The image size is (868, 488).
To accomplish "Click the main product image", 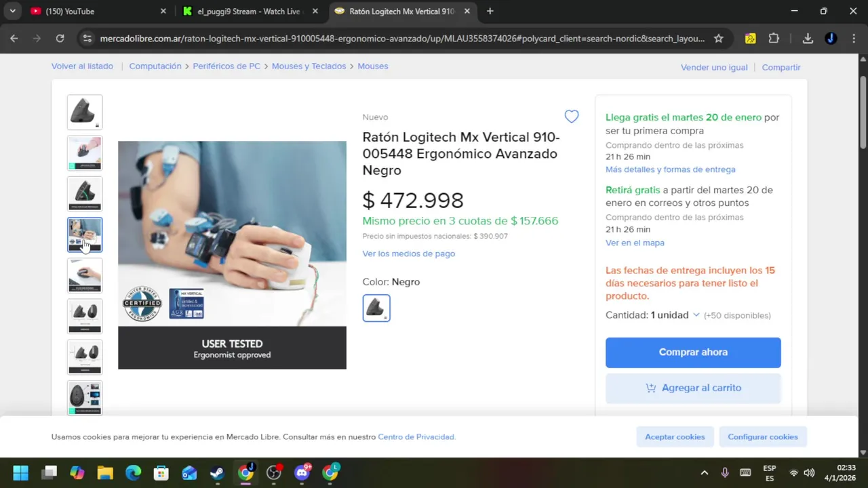I will (232, 255).
